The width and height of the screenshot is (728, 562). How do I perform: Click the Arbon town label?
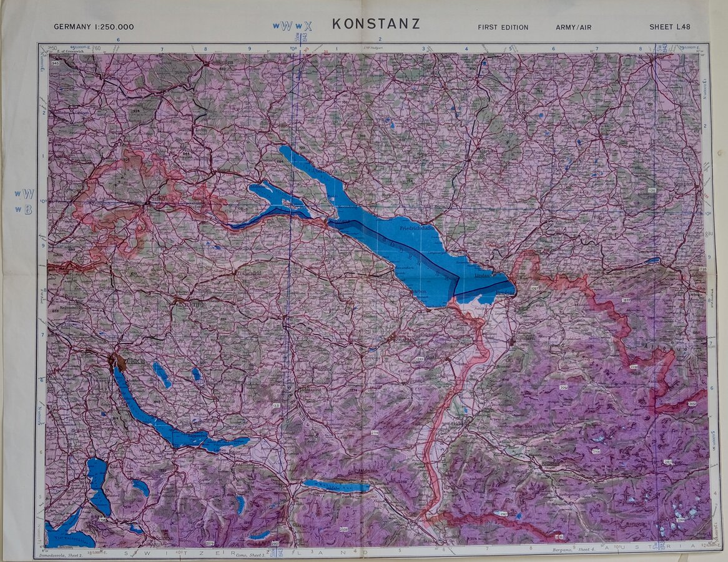coord(418,292)
